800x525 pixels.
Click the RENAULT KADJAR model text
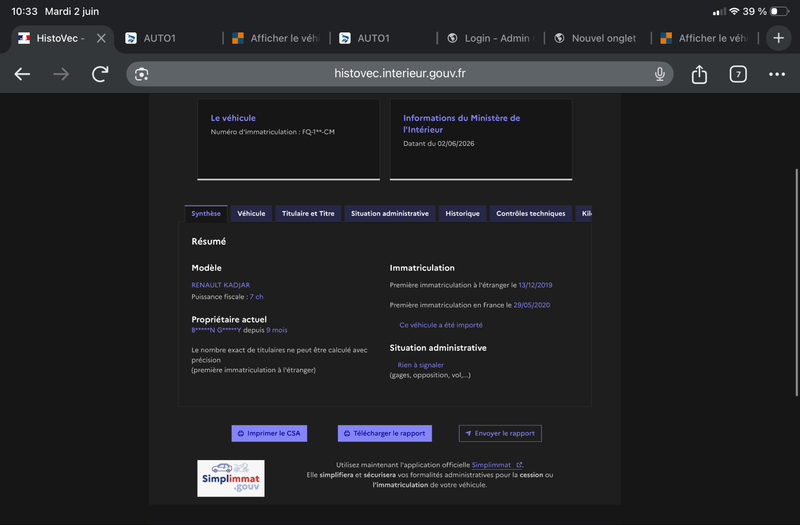click(220, 285)
